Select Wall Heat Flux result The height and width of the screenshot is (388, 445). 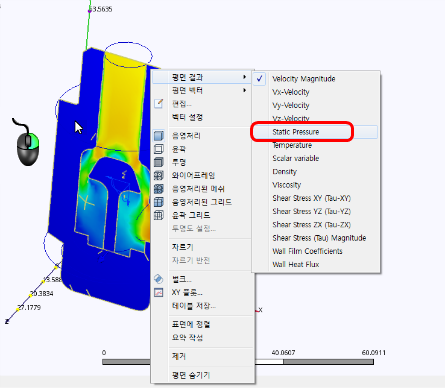[x=296, y=264]
